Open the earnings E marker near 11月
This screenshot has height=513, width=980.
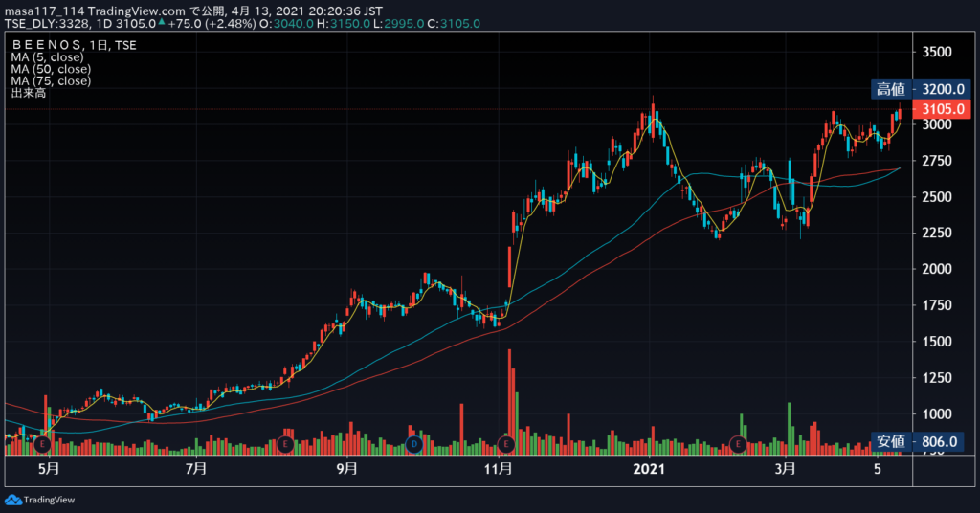pos(505,445)
